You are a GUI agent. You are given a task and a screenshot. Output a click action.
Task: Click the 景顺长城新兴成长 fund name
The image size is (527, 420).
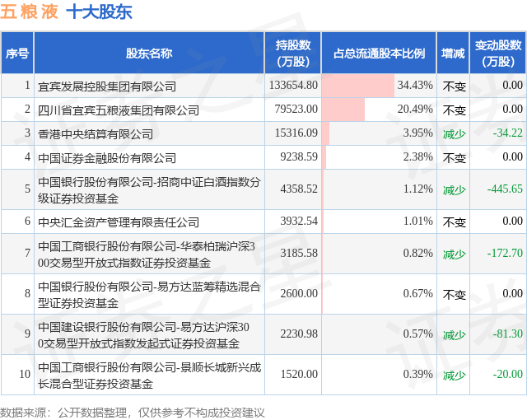point(149,376)
